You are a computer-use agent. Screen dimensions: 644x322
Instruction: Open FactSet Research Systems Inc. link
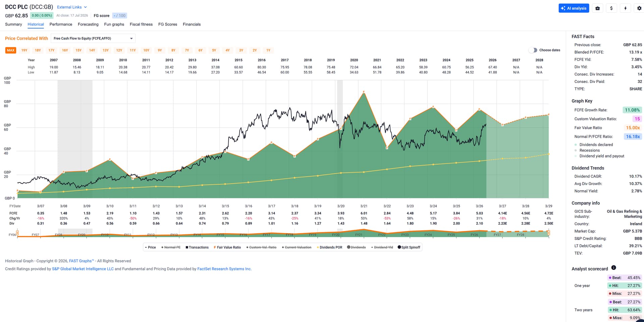(224, 269)
